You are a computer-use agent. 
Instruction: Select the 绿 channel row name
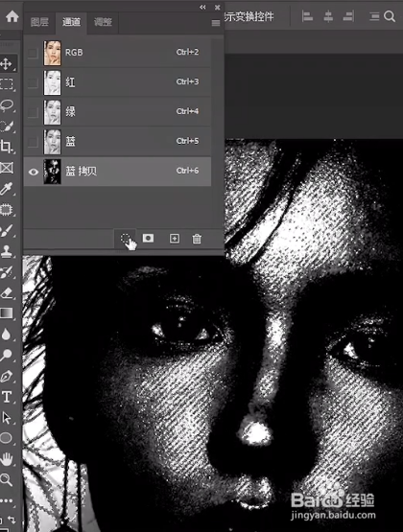pyautogui.click(x=70, y=111)
